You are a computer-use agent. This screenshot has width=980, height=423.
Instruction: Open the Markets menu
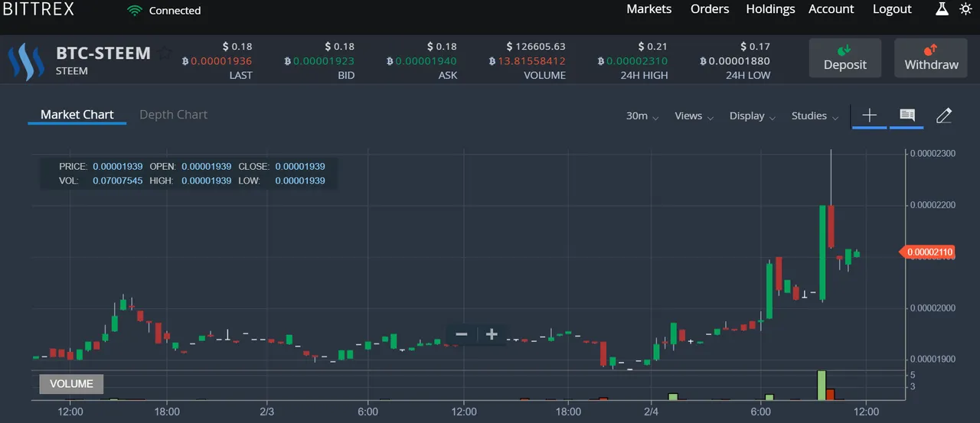648,9
